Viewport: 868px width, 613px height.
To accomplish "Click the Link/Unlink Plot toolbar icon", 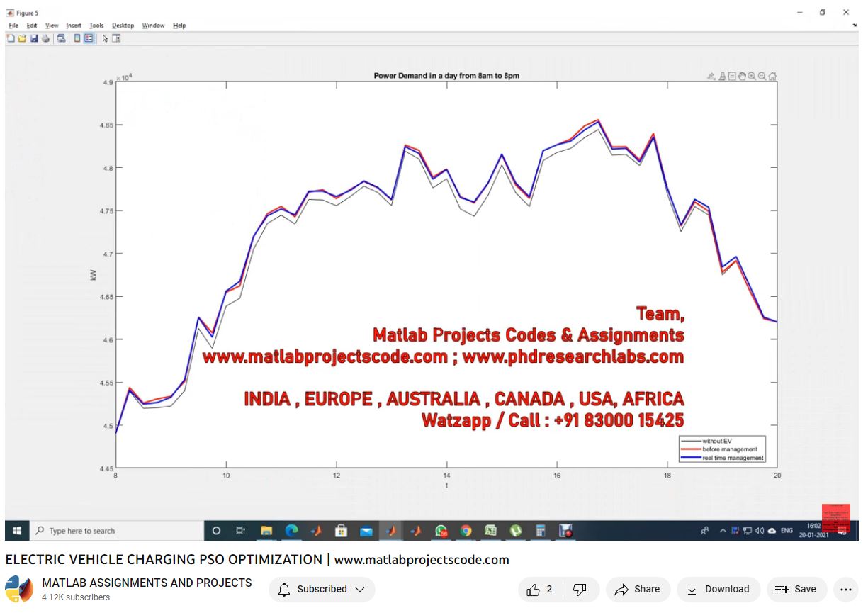I will [x=61, y=38].
